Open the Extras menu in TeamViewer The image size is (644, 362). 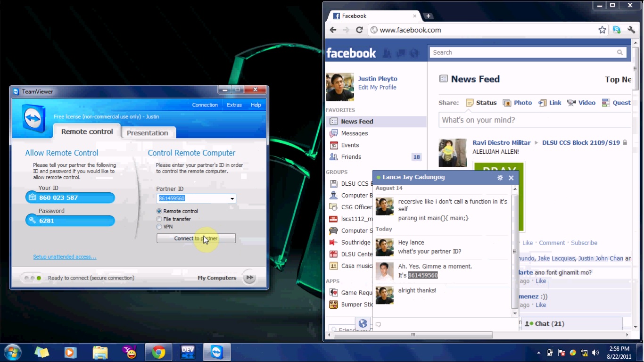coord(234,105)
